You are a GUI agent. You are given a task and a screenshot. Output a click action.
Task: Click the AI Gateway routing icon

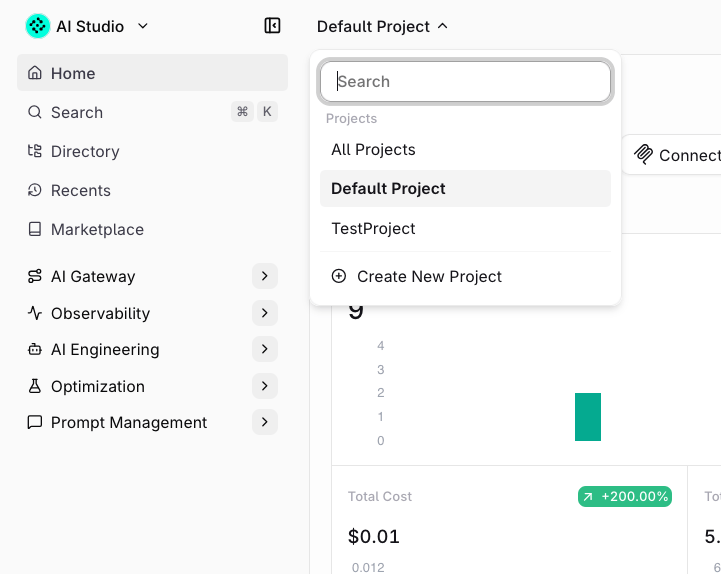pos(34,276)
